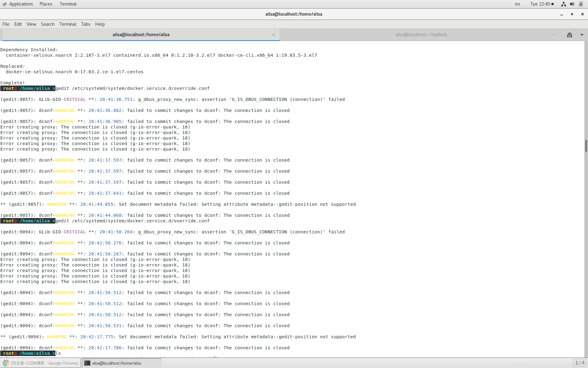Open the tab list dropdown arrow

pyautogui.click(x=582, y=35)
